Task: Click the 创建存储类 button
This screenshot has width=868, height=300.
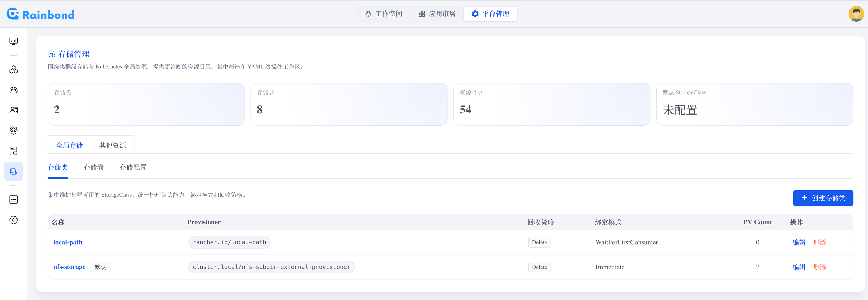Action: [823, 198]
